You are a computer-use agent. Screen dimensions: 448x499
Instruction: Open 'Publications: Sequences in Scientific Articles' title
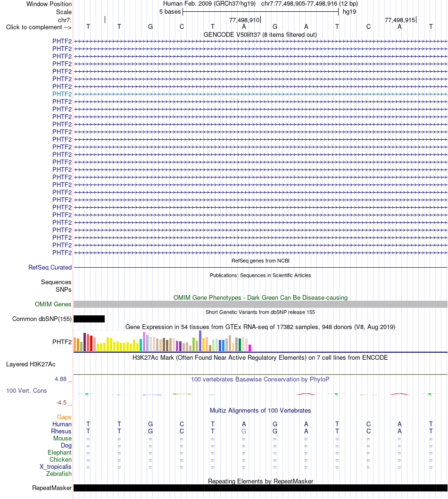(x=260, y=275)
